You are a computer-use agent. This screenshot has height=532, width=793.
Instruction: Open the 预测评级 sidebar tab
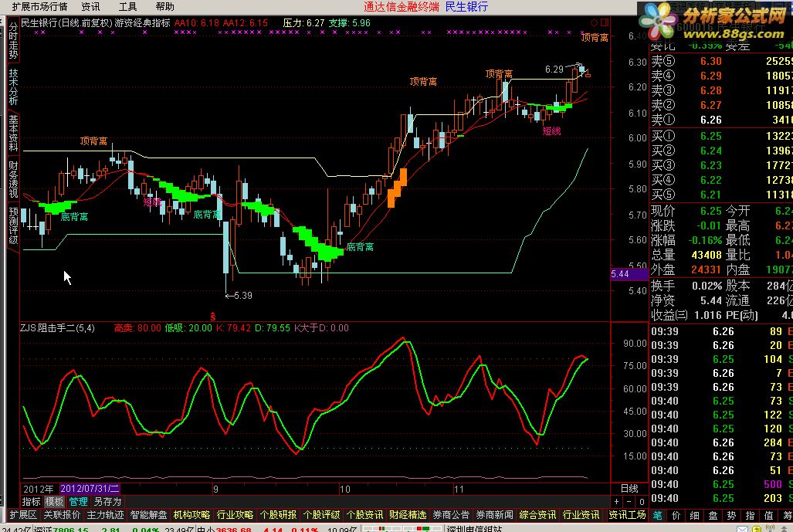point(13,225)
